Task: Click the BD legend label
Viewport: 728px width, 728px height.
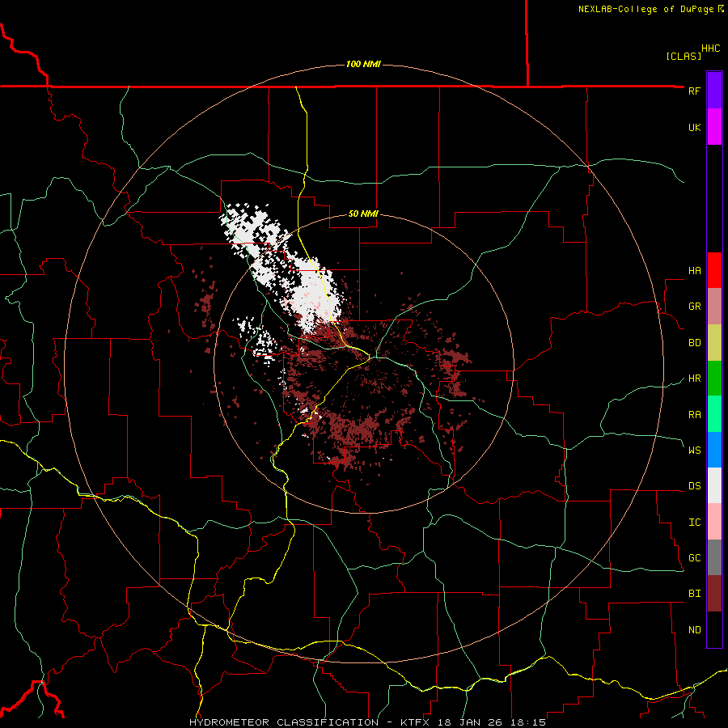Action: click(x=694, y=343)
